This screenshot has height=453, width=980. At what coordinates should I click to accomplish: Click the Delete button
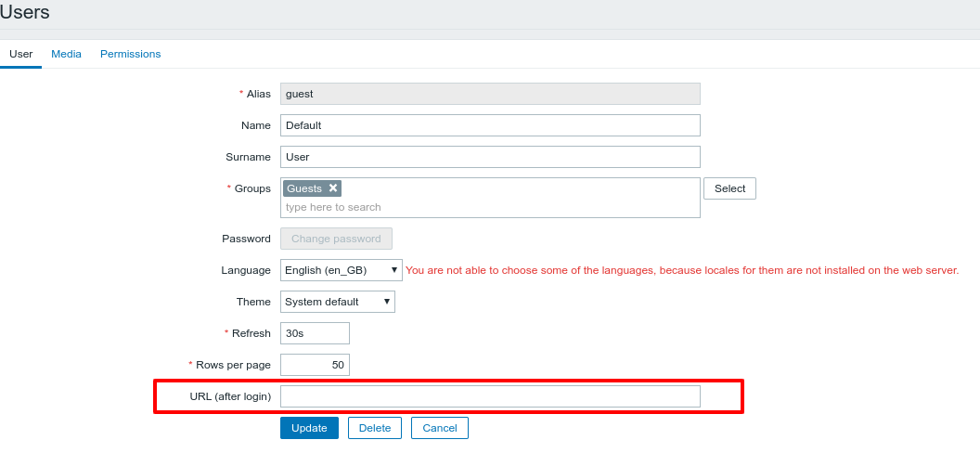[374, 428]
